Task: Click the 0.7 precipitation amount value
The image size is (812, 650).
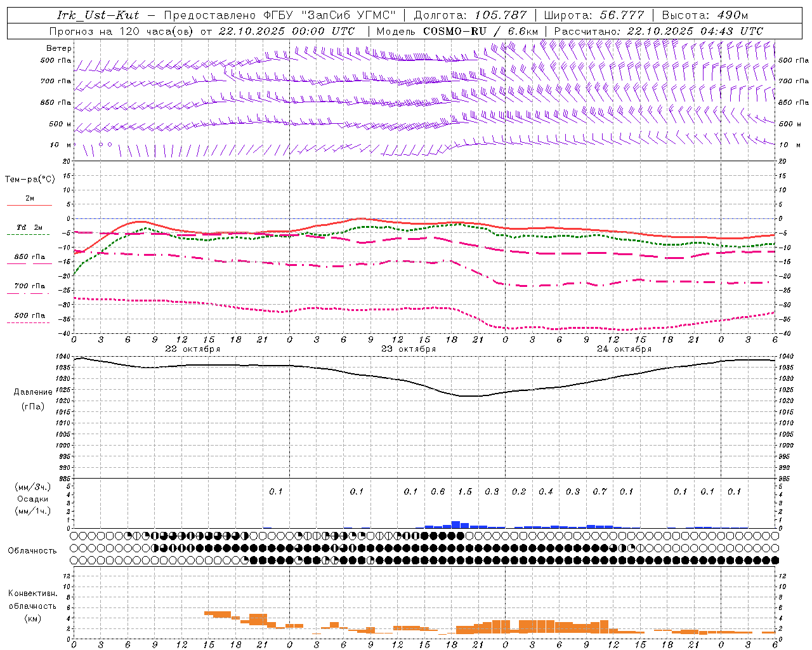Action: pos(599,492)
